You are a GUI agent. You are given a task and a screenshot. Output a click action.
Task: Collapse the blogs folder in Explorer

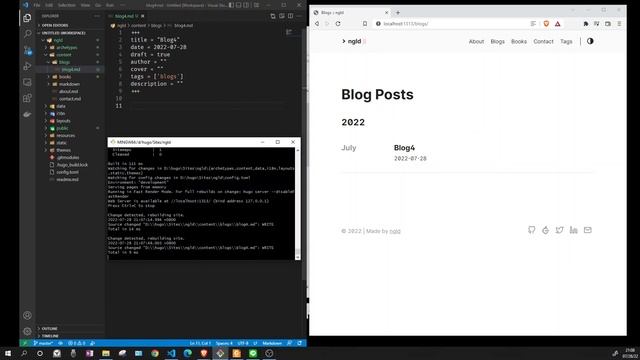(70, 62)
